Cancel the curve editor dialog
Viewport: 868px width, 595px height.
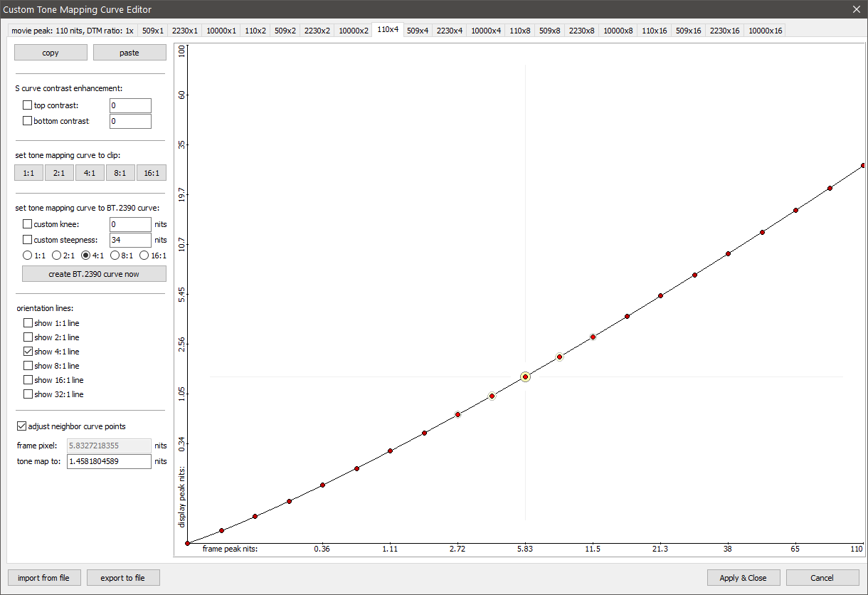point(822,578)
